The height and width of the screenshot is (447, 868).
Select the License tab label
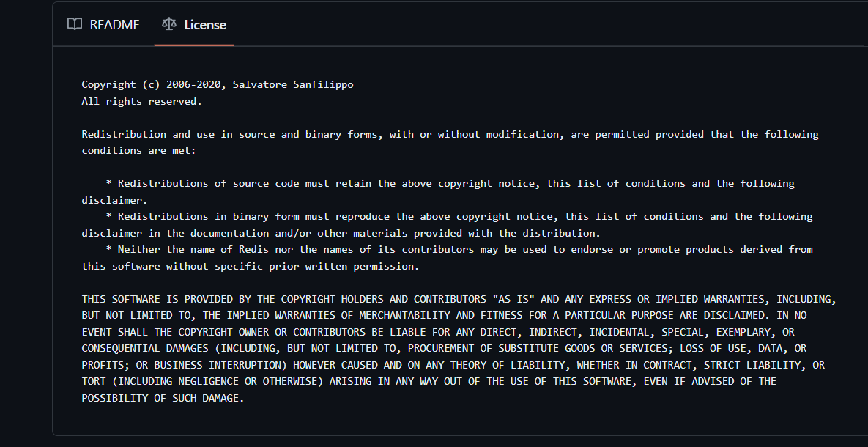click(x=205, y=24)
